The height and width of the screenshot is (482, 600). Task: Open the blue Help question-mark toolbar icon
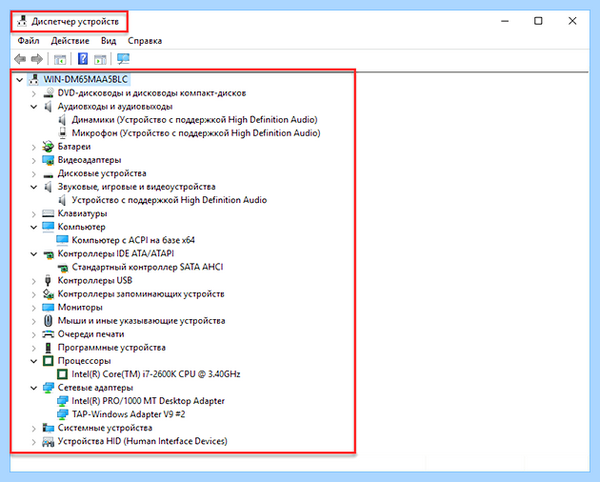click(83, 59)
